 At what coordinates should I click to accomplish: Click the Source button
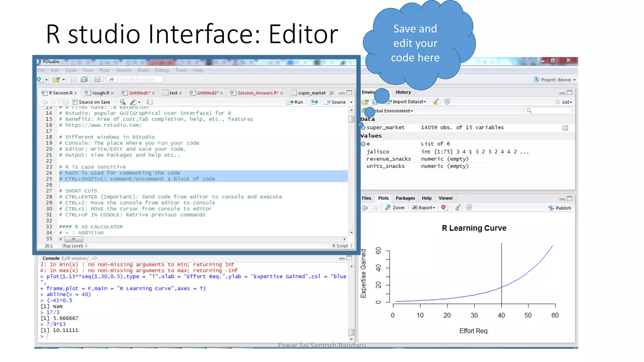click(x=335, y=102)
